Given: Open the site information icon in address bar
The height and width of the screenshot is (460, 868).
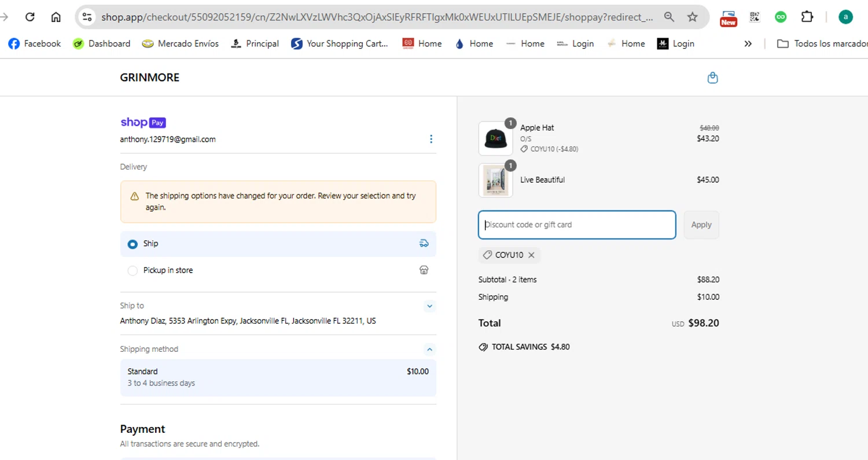Looking at the screenshot, I should (87, 17).
